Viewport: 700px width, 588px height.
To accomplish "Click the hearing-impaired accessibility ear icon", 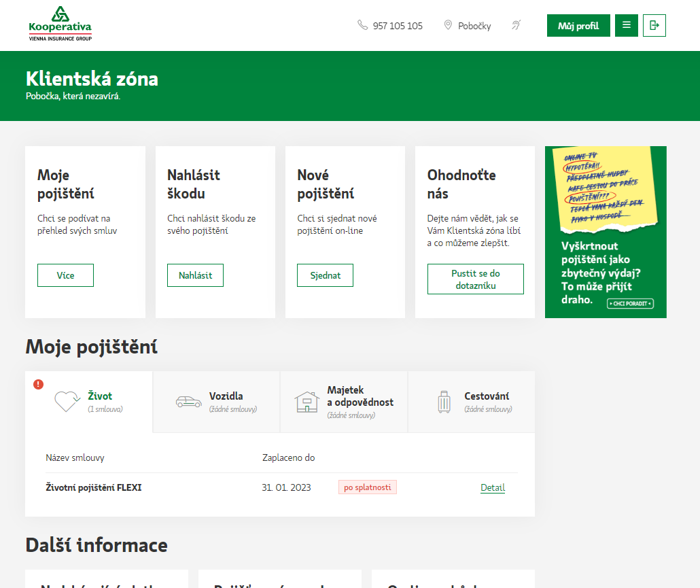I will (x=517, y=25).
